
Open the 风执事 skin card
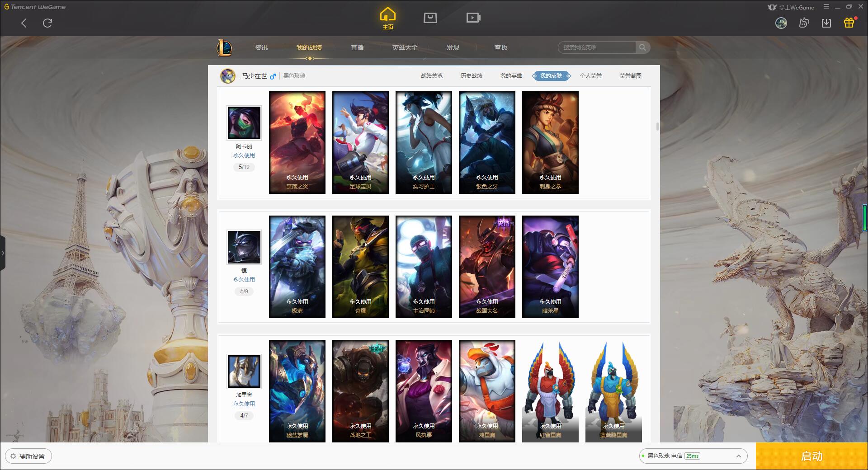pyautogui.click(x=424, y=391)
